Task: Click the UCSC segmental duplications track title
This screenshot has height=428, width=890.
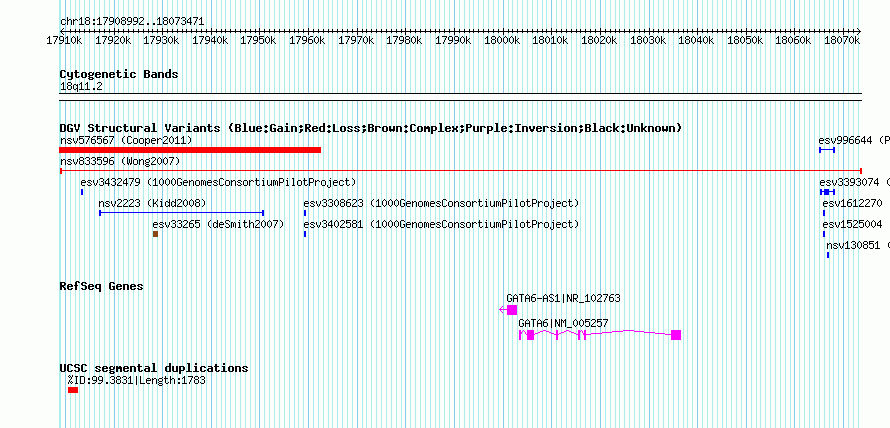Action: 154,368
